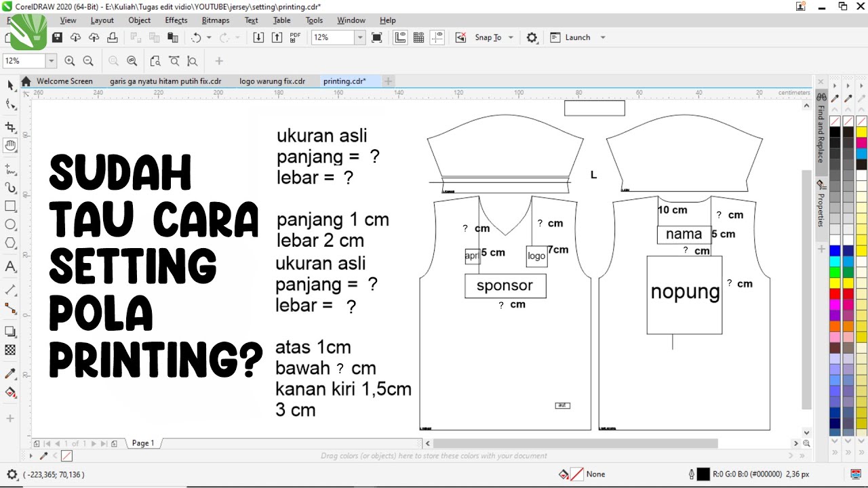Open the Effects menu
Viewport: 868px width, 488px height.
(x=176, y=20)
